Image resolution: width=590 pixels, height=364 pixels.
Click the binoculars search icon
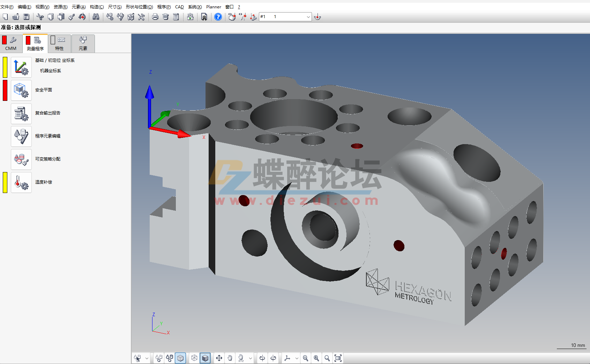(x=96, y=17)
